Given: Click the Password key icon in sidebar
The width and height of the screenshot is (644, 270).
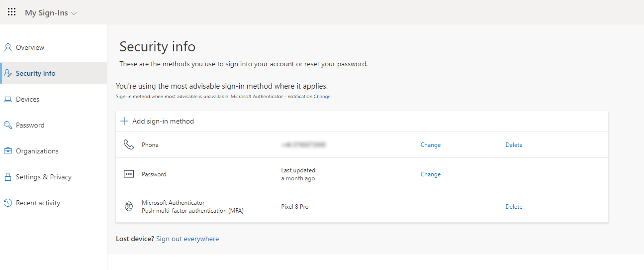Looking at the screenshot, I should tap(8, 126).
